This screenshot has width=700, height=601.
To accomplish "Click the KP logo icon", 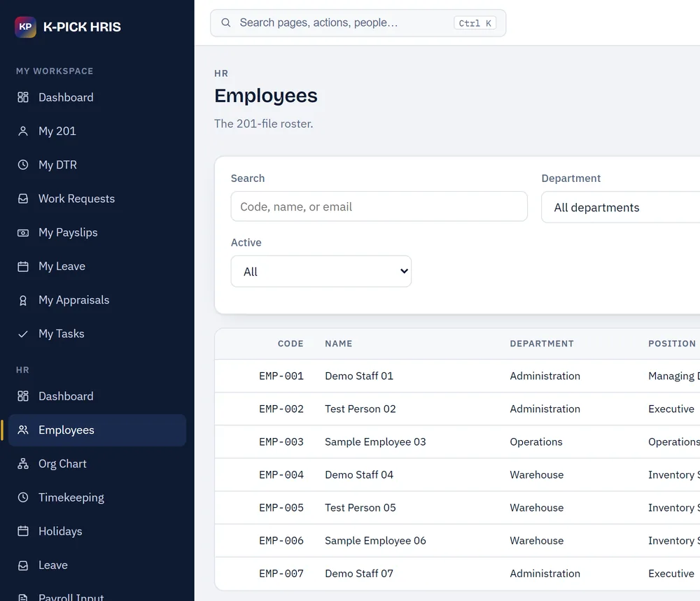I will tap(25, 27).
